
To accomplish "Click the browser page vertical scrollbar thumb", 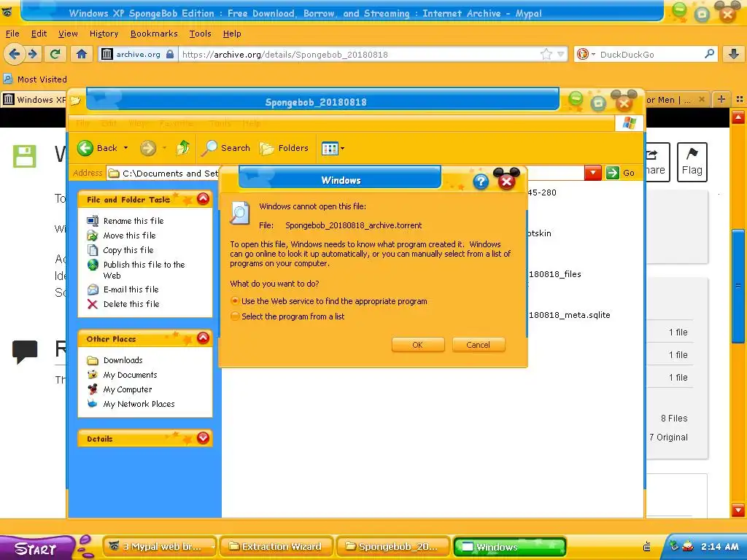I will (x=738, y=286).
